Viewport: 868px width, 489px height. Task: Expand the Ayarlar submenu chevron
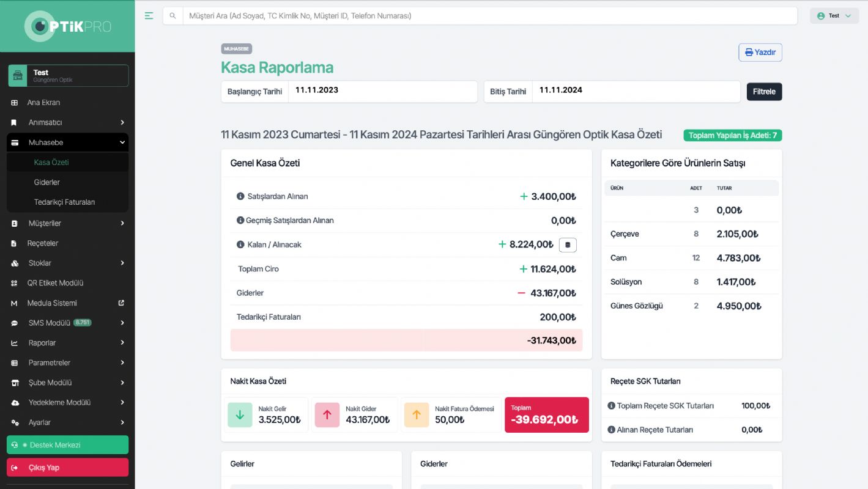coord(122,422)
